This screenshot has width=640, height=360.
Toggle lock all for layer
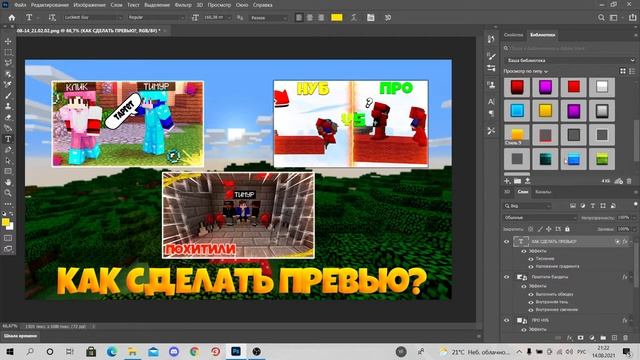click(567, 229)
